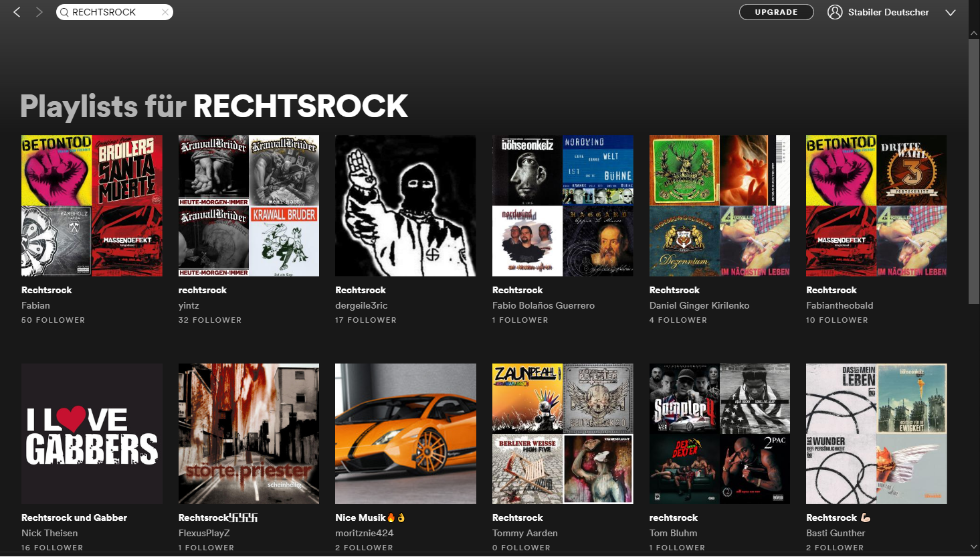Open Basti Gunther's profile
This screenshot has width=980, height=557.
[836, 533]
